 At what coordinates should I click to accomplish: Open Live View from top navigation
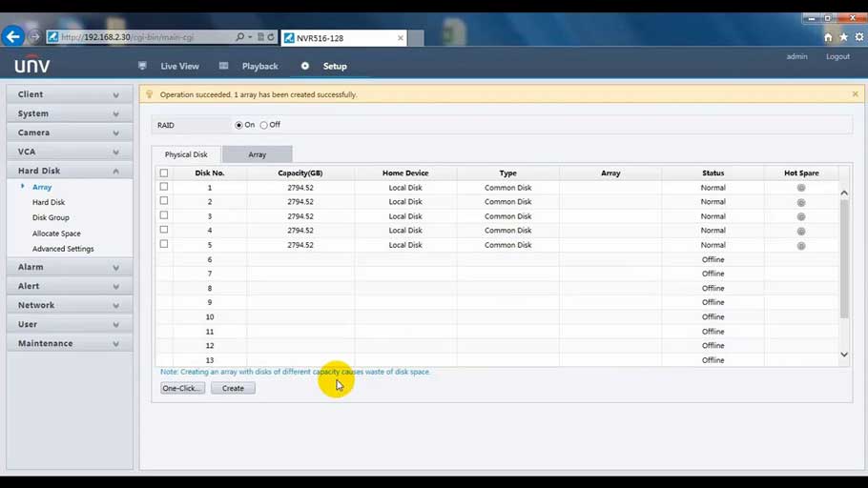[179, 67]
